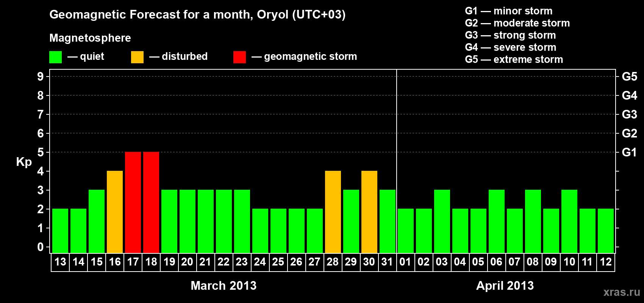Click 'G3 — strong storm' legend entry
This screenshot has width=644, height=303.
point(510,35)
